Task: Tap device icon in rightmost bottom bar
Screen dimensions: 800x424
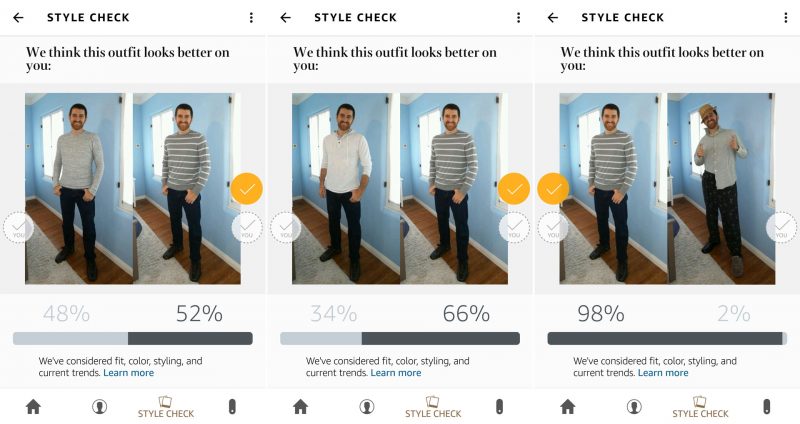Action: (766, 407)
